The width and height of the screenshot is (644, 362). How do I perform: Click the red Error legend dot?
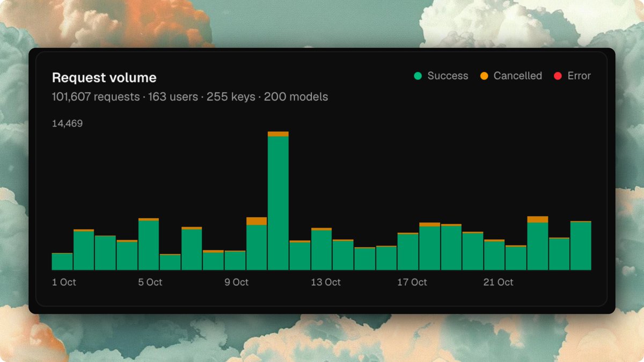(x=558, y=76)
